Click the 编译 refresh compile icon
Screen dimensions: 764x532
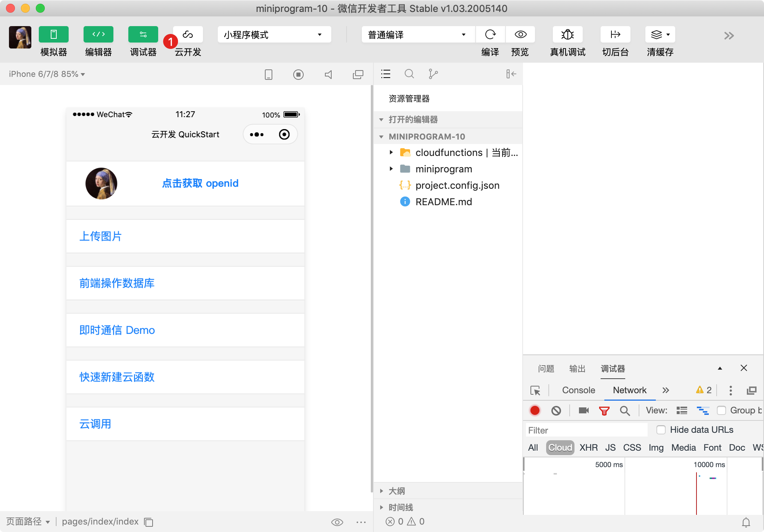[490, 35]
